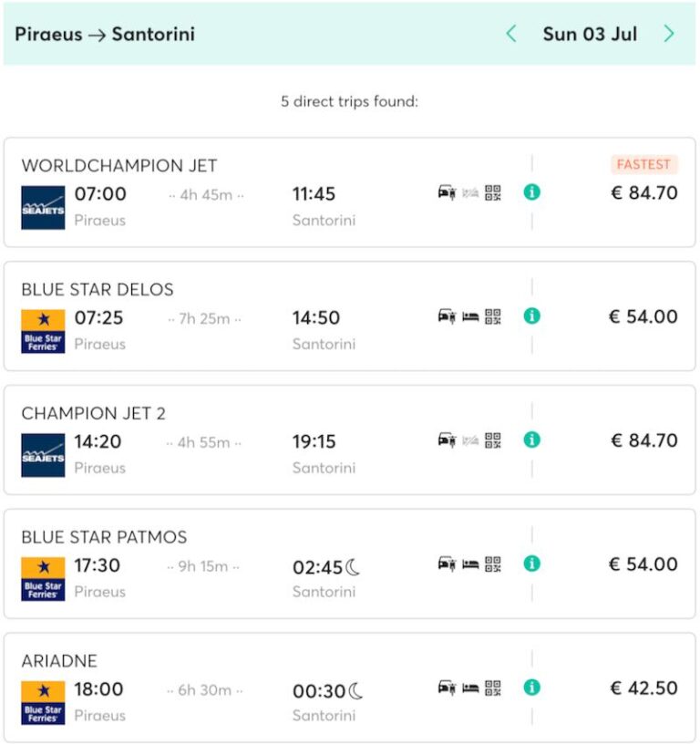Click the e-ticket QR icon on CHAMPION JET 2
Viewport: 700px width, 745px height.
tap(493, 440)
